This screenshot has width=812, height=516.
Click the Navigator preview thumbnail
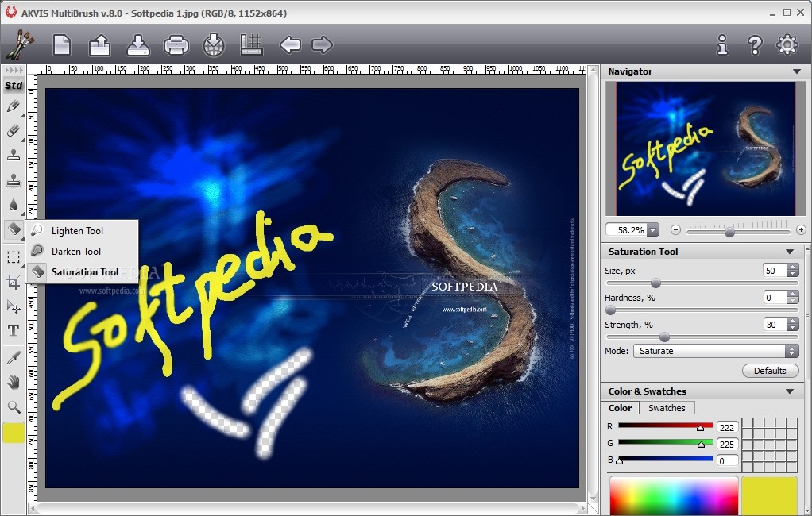point(706,148)
